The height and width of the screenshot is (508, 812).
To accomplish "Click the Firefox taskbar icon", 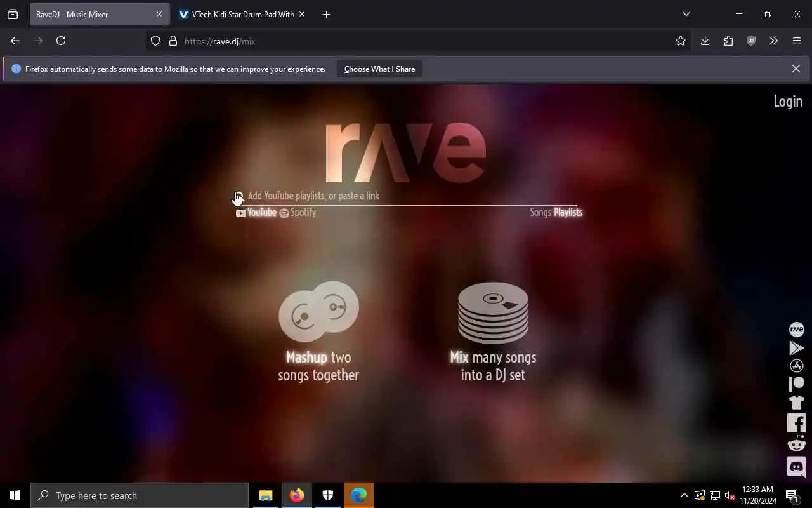I will pyautogui.click(x=297, y=495).
